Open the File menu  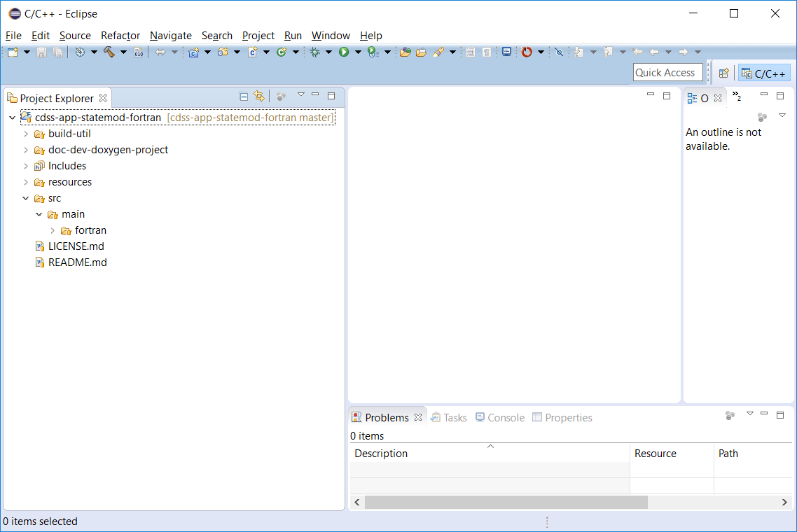[13, 36]
